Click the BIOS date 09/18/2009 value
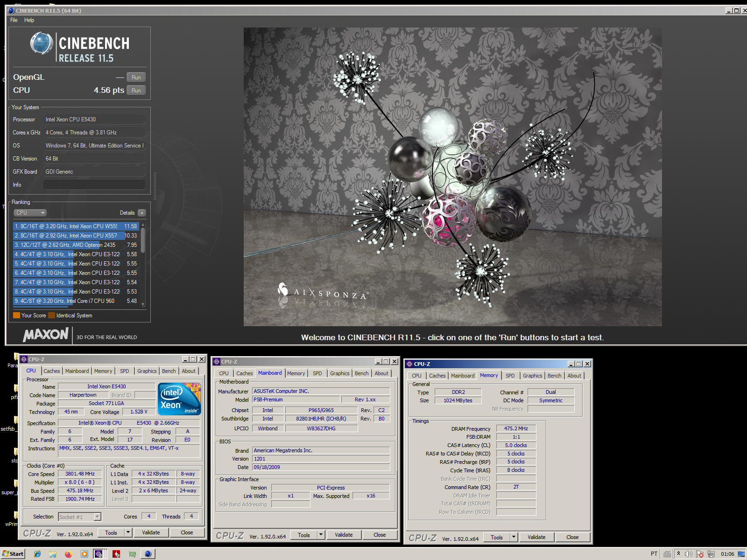The height and width of the screenshot is (560, 747). pyautogui.click(x=321, y=467)
